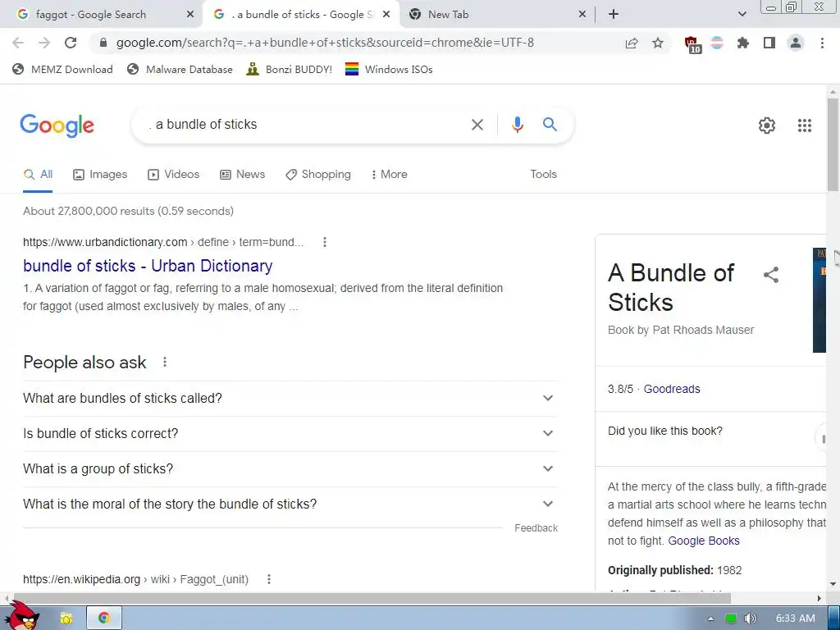Click in the Google search input field
Viewport: 840px width, 630px height.
tap(305, 125)
